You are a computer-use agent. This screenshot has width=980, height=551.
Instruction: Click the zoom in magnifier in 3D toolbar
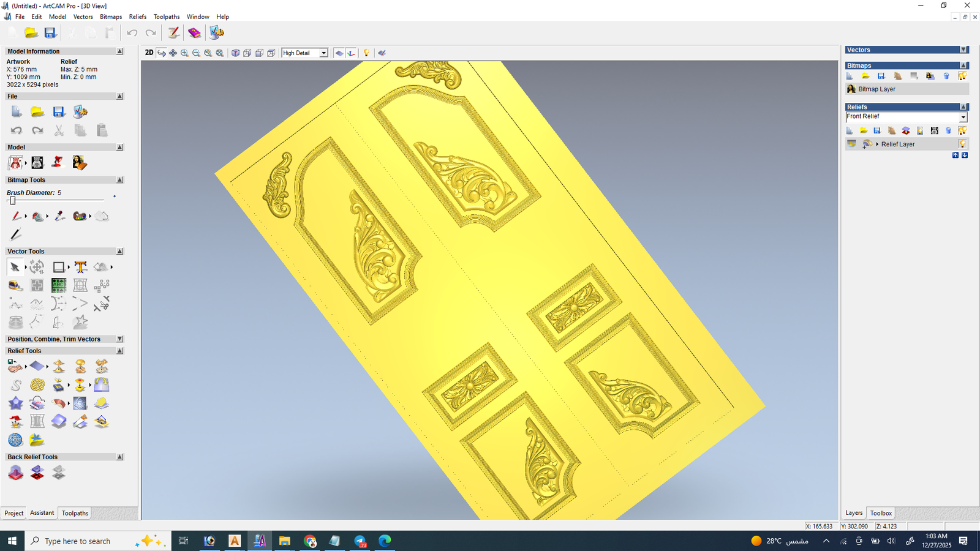click(x=184, y=53)
